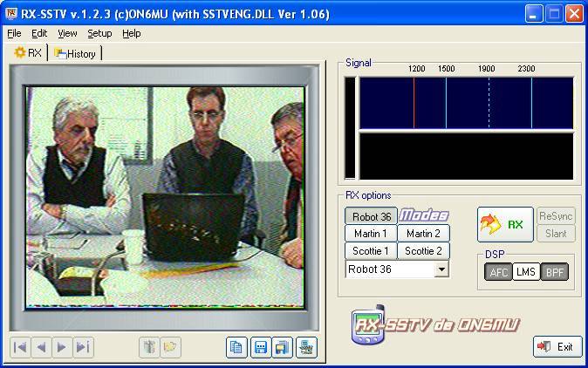This screenshot has width=588, height=368.
Task: Toggle LMS filter in DSP section
Action: (x=526, y=272)
